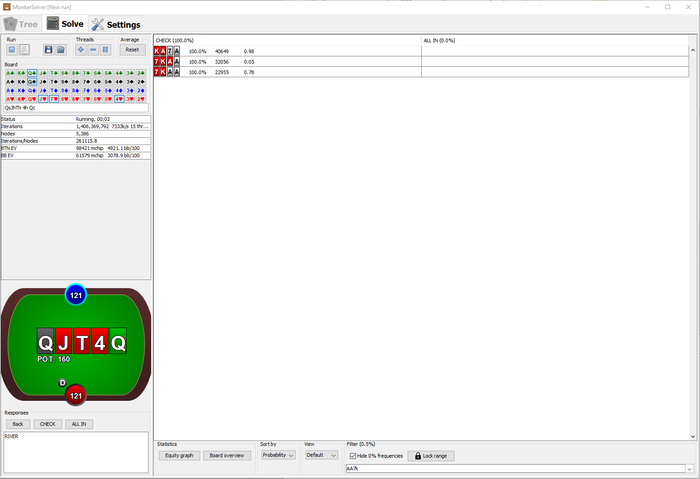Image resolution: width=700 pixels, height=479 pixels.
Task: Save the run with the floppy disk icon
Action: pyautogui.click(x=48, y=50)
